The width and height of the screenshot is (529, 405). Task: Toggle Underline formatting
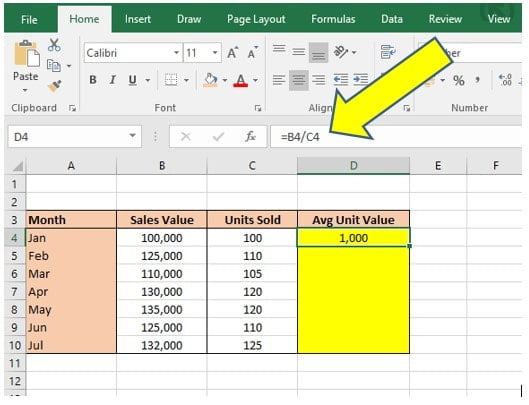(x=133, y=80)
